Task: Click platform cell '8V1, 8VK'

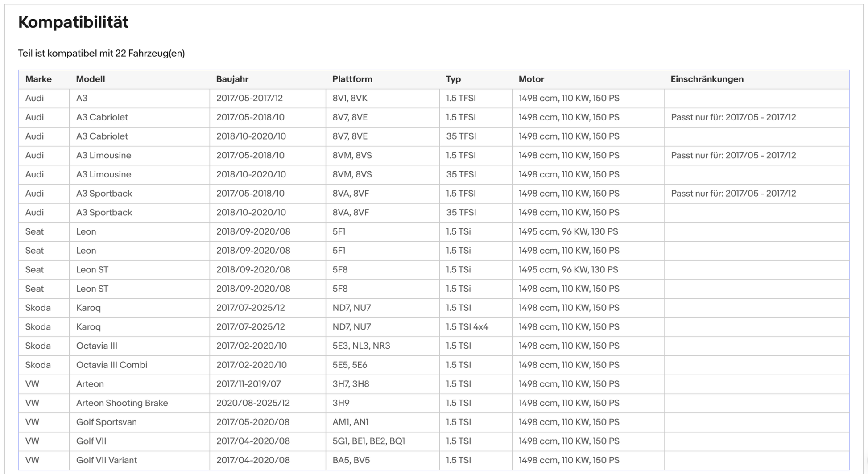Action: pos(350,99)
